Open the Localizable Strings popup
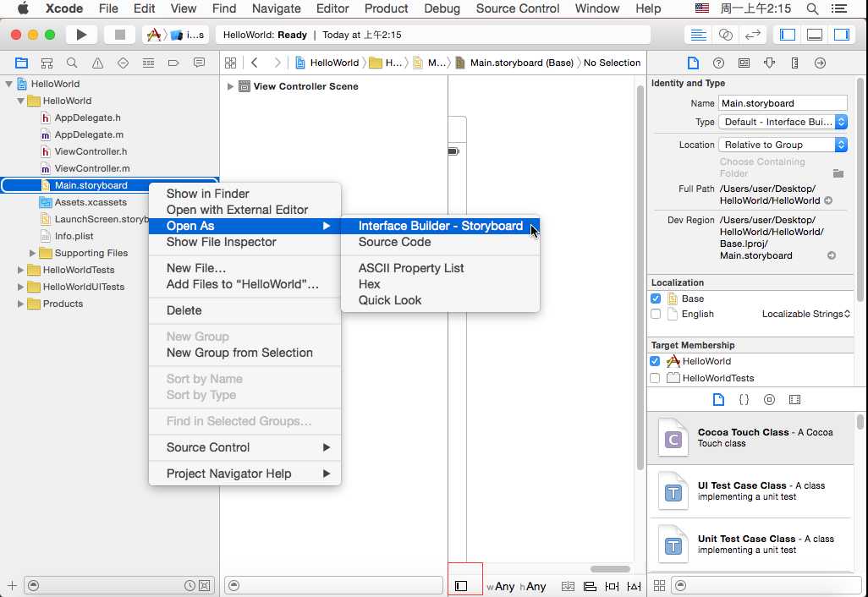Viewport: 868px width, 597px height. pyautogui.click(x=805, y=314)
